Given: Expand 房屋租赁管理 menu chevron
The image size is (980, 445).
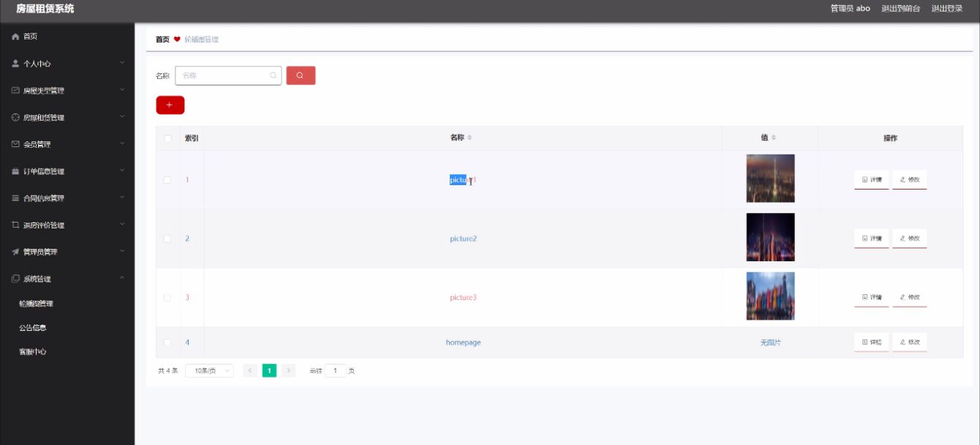Looking at the screenshot, I should (x=122, y=117).
